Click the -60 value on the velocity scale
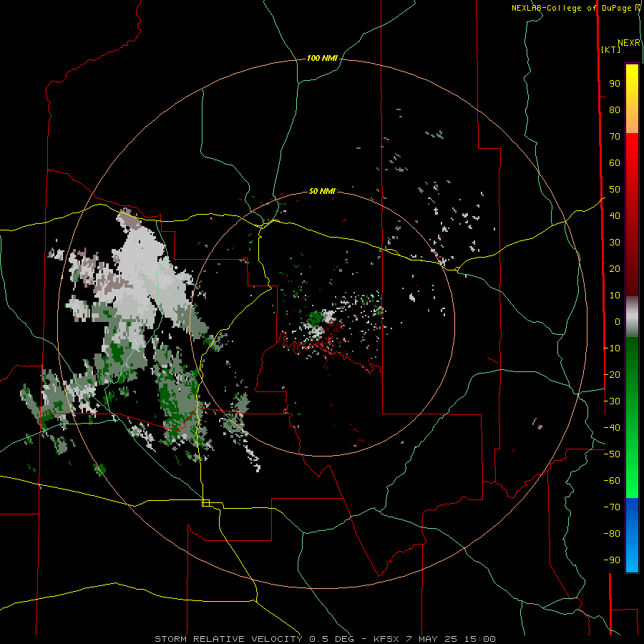 click(612, 481)
